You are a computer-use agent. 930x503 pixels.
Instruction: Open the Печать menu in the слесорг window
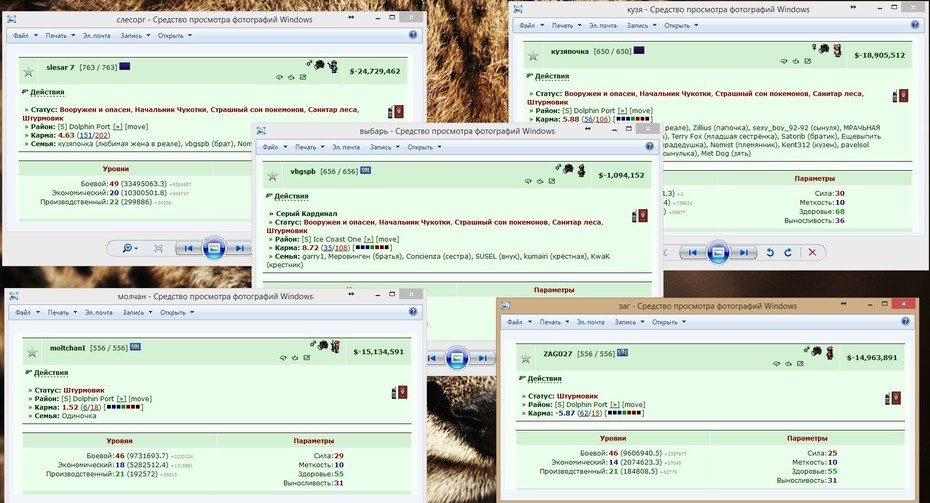tap(60, 36)
